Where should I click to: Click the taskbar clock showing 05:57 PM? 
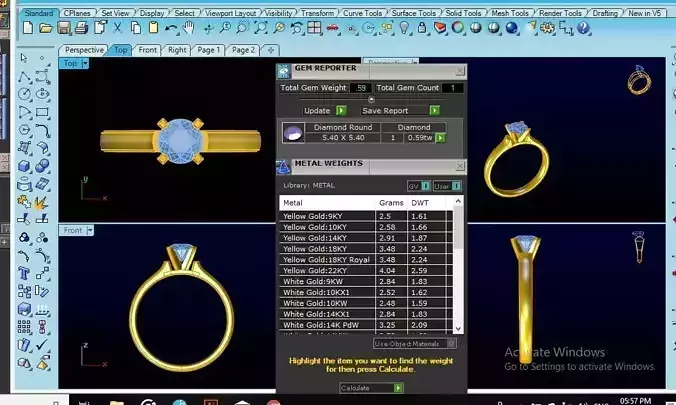pyautogui.click(x=635, y=401)
